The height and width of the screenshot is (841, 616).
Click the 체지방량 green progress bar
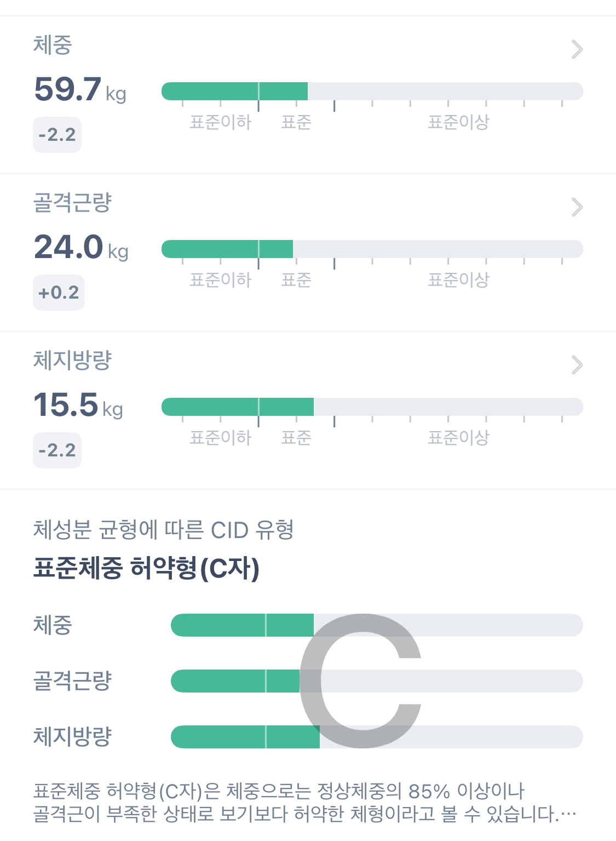coord(238,407)
